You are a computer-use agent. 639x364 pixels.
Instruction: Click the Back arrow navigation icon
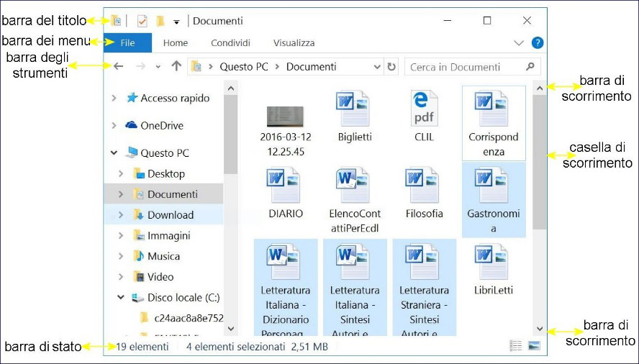[x=119, y=67]
